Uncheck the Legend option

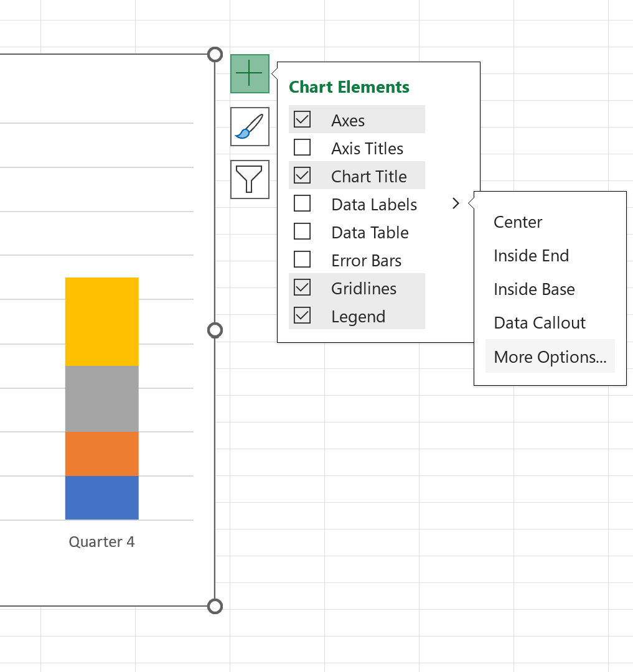pyautogui.click(x=302, y=315)
